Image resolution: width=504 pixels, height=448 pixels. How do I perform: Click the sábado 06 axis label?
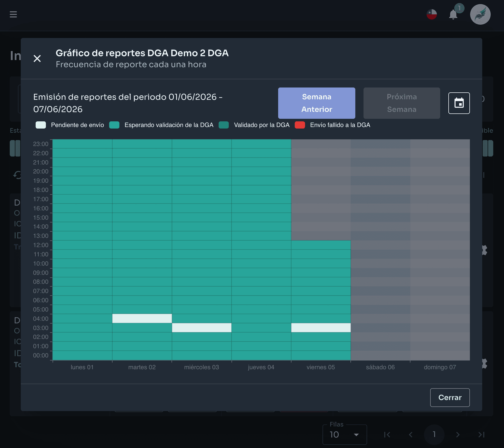[x=380, y=367]
